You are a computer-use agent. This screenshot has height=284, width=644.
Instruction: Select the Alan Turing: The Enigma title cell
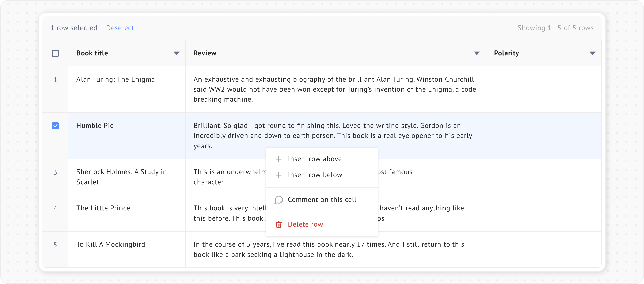pyautogui.click(x=116, y=80)
